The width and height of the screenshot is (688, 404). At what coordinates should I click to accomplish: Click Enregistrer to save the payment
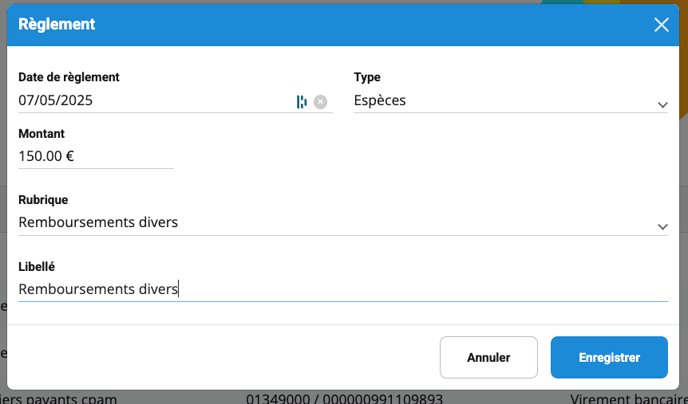[609, 357]
